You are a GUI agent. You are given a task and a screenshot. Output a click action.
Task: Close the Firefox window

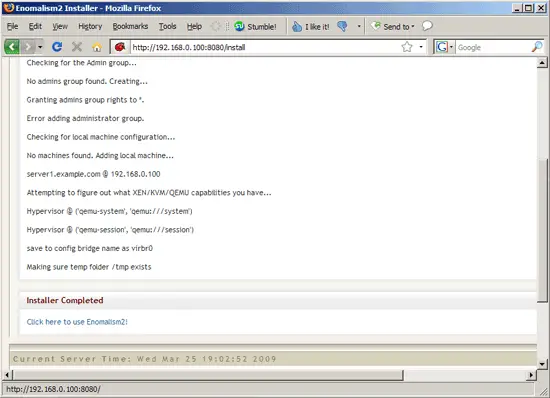pos(541,8)
